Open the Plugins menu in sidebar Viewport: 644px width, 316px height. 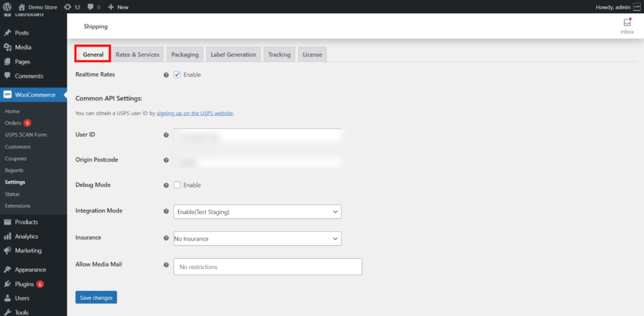[x=23, y=284]
